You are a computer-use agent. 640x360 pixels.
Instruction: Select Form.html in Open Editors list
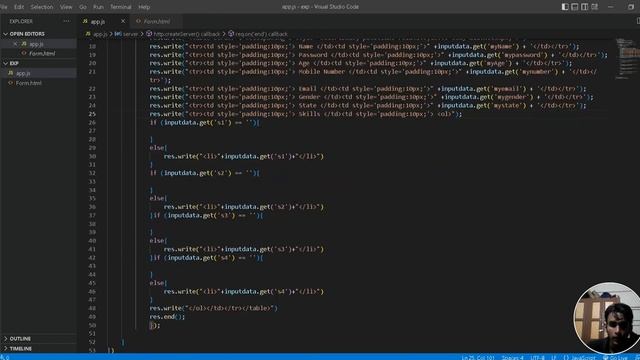click(42, 53)
